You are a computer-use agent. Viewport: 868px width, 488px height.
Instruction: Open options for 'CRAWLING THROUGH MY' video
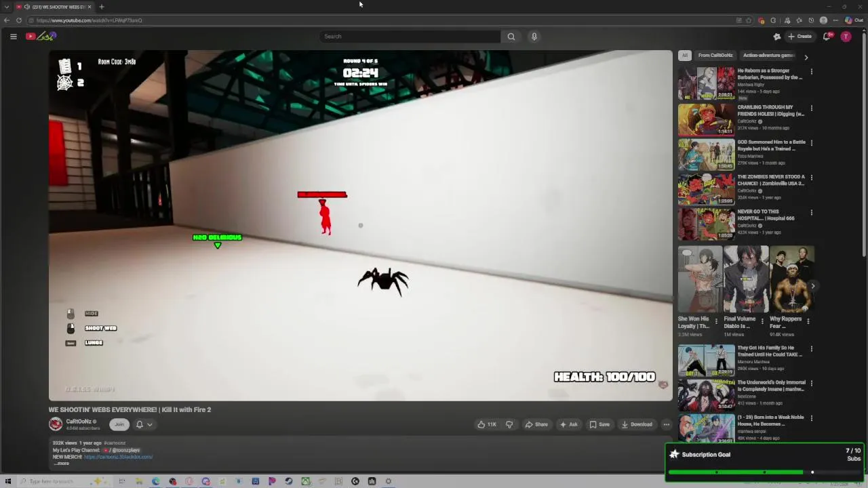click(811, 108)
